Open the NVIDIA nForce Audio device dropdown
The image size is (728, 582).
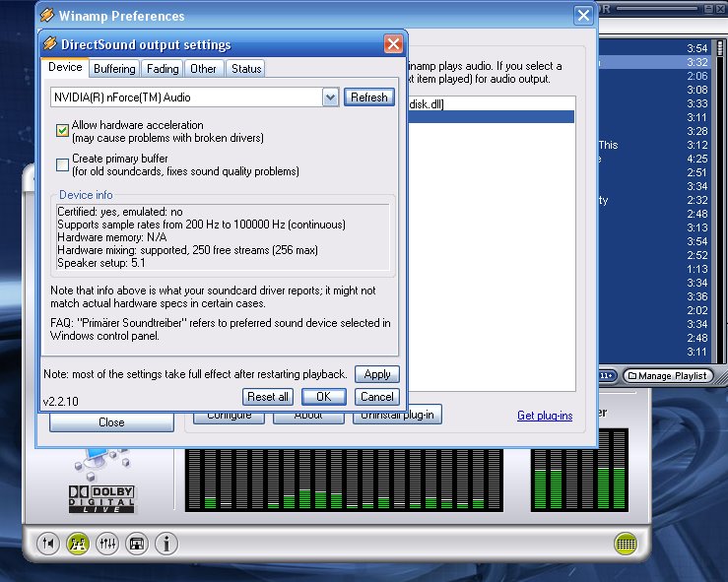[331, 97]
